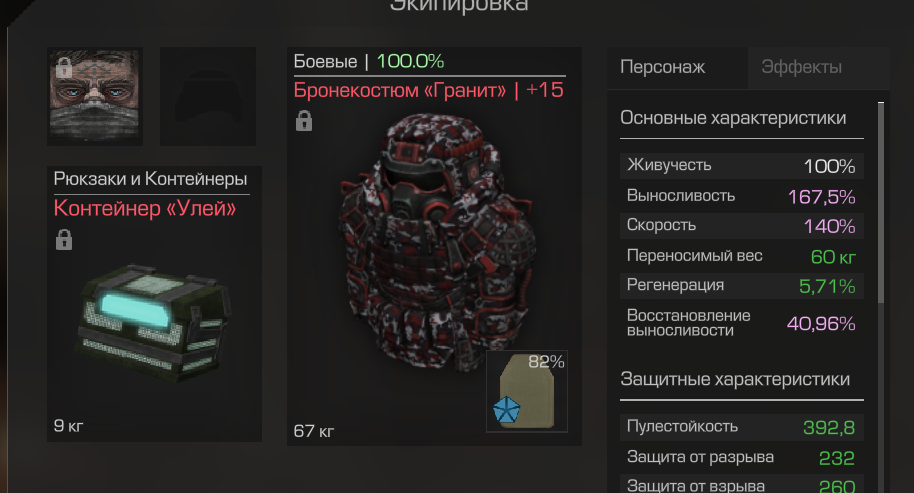Image resolution: width=914 pixels, height=493 pixels.
Task: Select the armor plate insert showing 82%
Action: coord(527,391)
